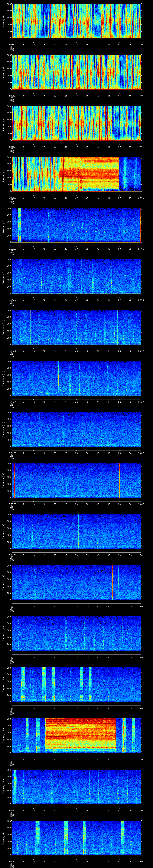The height and width of the screenshot is (868, 153).
Task: Click the 18:21:00 start time label
Action: pos(12,300)
